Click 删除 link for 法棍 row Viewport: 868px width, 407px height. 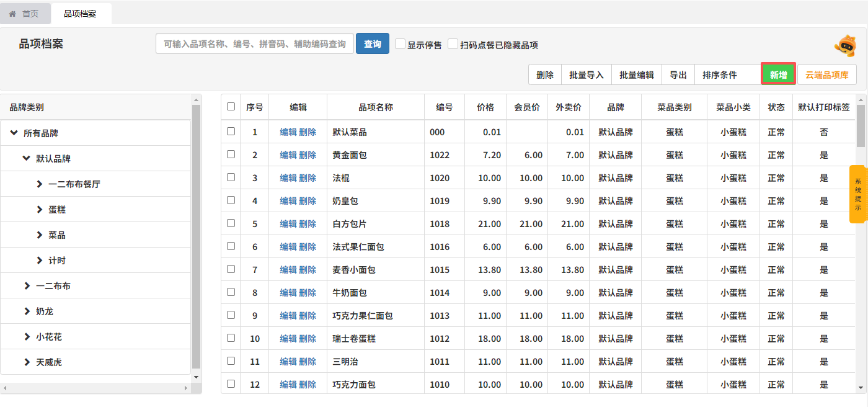pyautogui.click(x=308, y=177)
